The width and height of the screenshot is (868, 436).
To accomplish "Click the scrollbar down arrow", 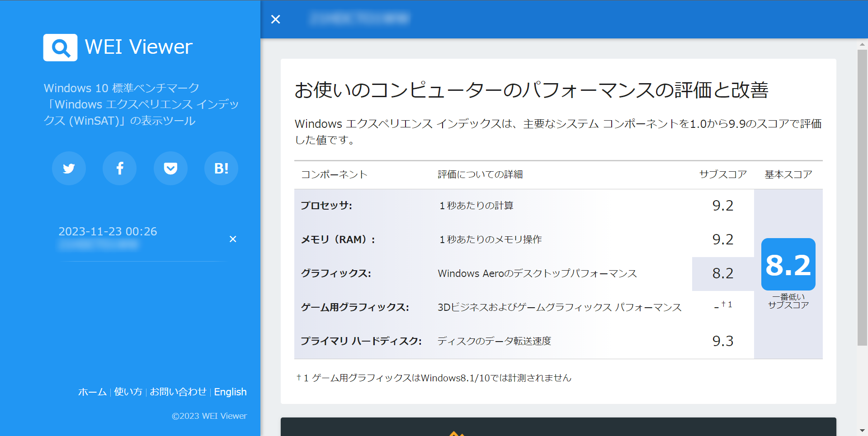I will 863,431.
